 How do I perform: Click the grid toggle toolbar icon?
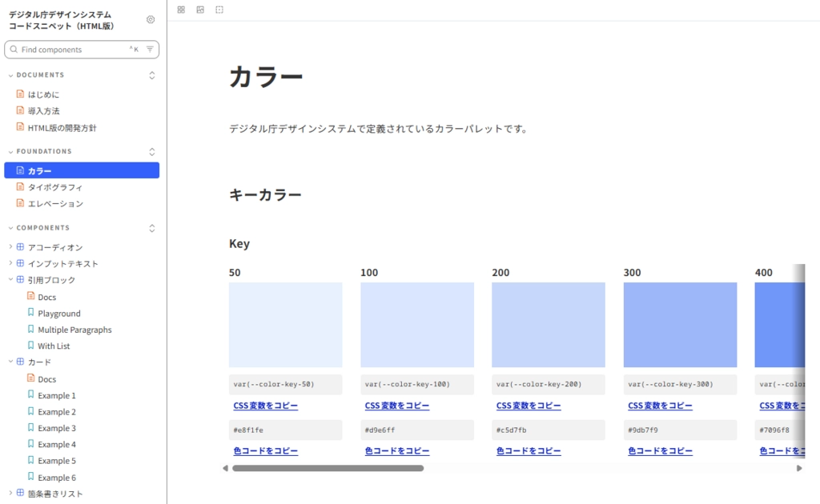pyautogui.click(x=181, y=10)
